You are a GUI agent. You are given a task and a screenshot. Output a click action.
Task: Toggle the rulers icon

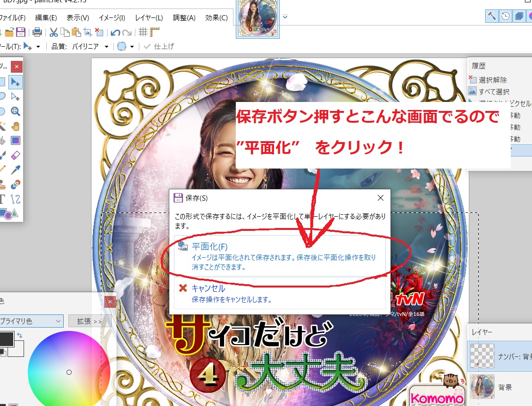(x=154, y=32)
